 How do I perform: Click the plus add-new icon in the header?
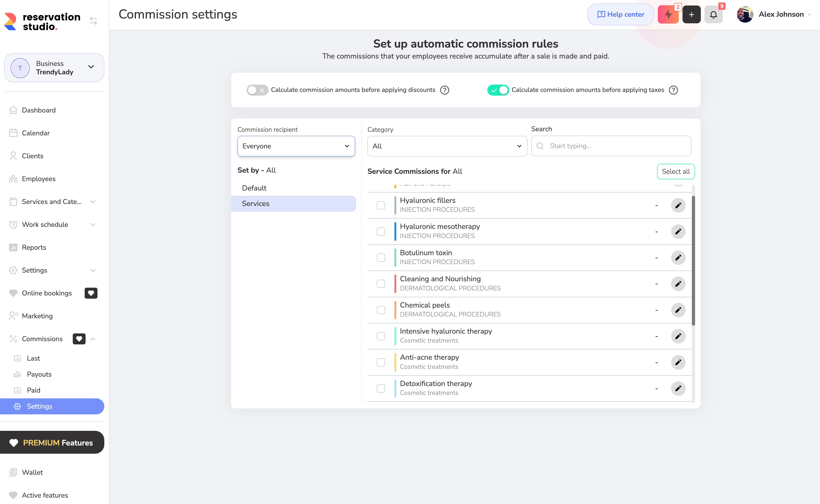point(691,14)
